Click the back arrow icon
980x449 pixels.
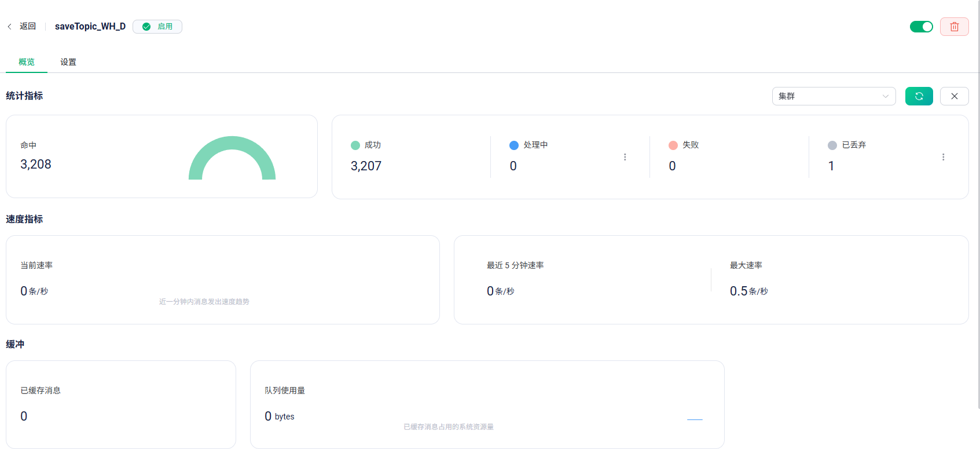coord(10,27)
